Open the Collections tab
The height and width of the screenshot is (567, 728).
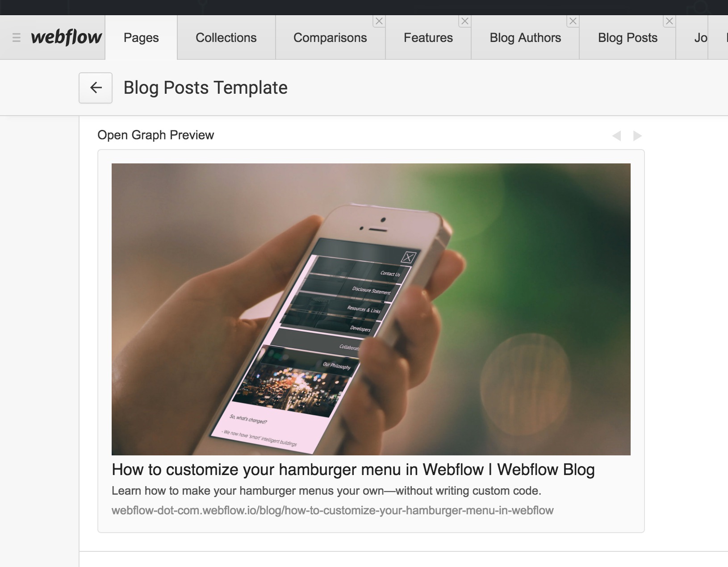(x=226, y=38)
